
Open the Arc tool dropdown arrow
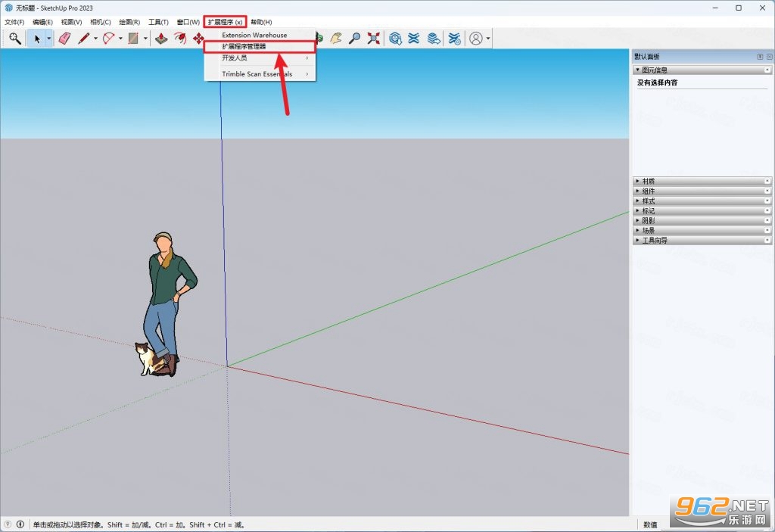point(120,38)
